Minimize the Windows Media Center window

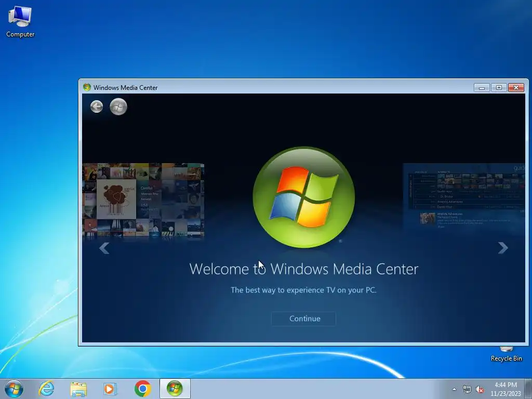click(x=482, y=87)
